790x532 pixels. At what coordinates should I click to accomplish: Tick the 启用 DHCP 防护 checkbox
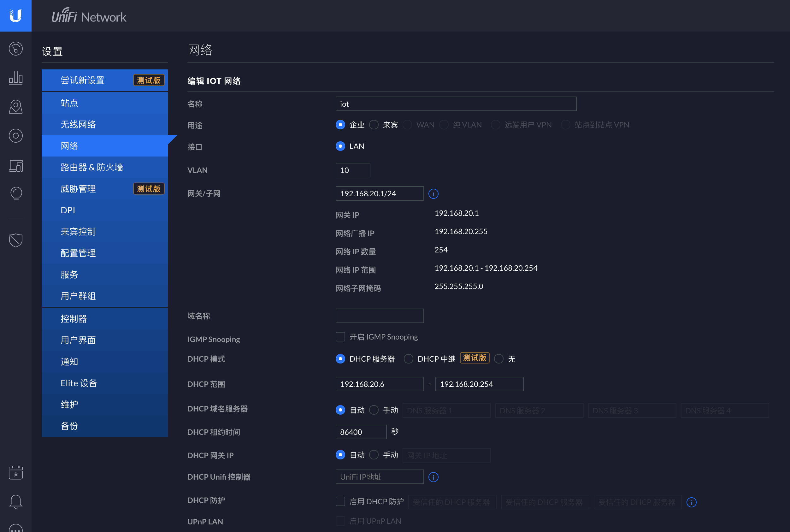[340, 501]
